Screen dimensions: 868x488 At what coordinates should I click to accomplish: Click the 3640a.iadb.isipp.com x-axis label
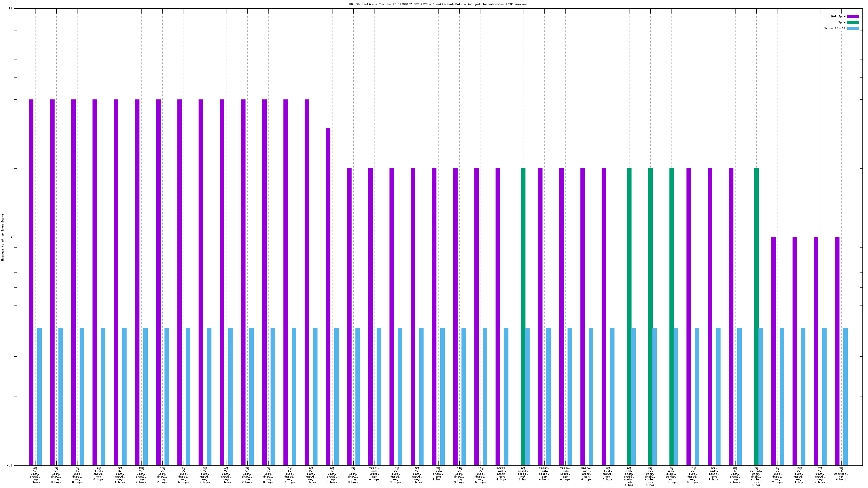point(586,474)
